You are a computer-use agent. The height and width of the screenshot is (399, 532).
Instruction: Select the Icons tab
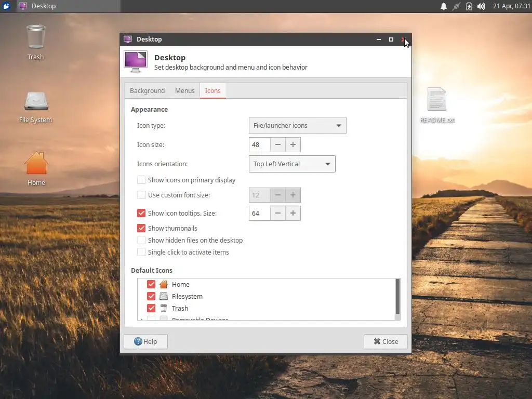[212, 90]
